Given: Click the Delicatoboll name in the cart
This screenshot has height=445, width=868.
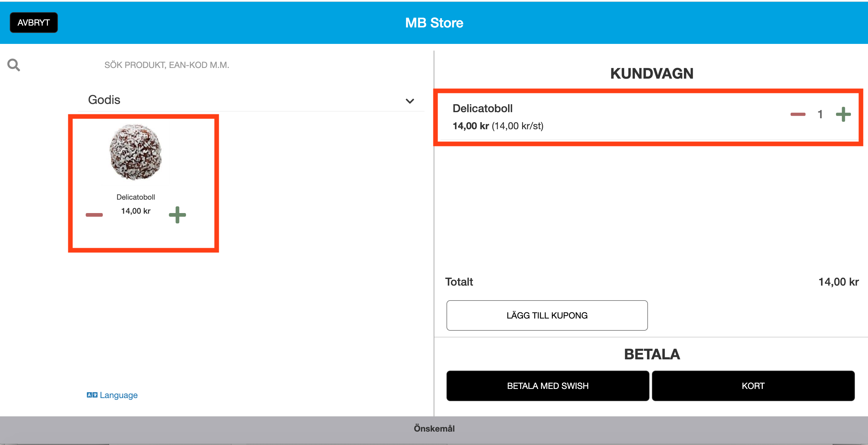Looking at the screenshot, I should pyautogui.click(x=482, y=108).
